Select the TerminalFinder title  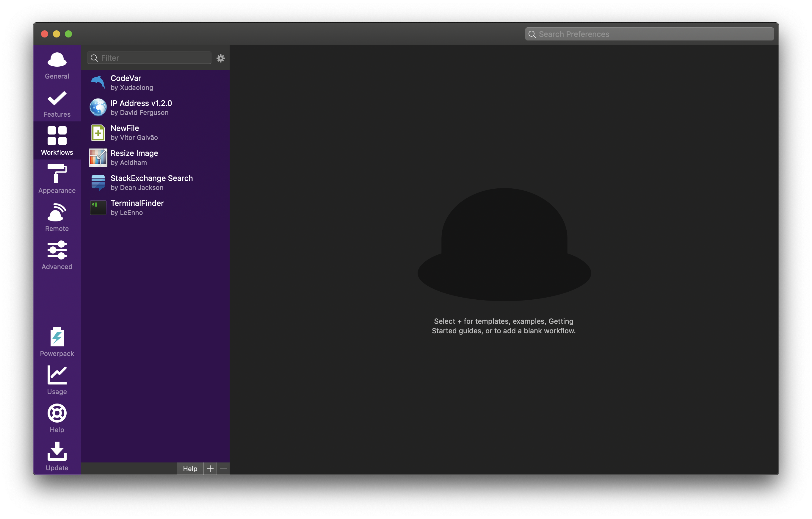pyautogui.click(x=137, y=203)
